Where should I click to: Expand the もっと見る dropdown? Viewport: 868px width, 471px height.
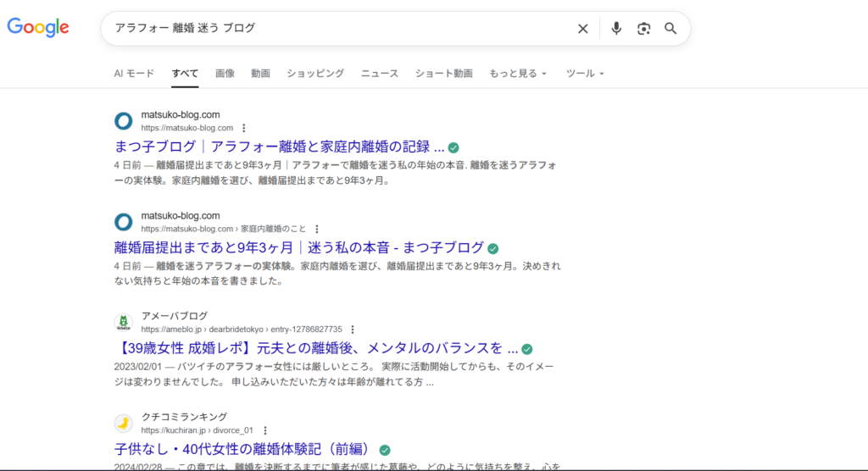point(518,73)
